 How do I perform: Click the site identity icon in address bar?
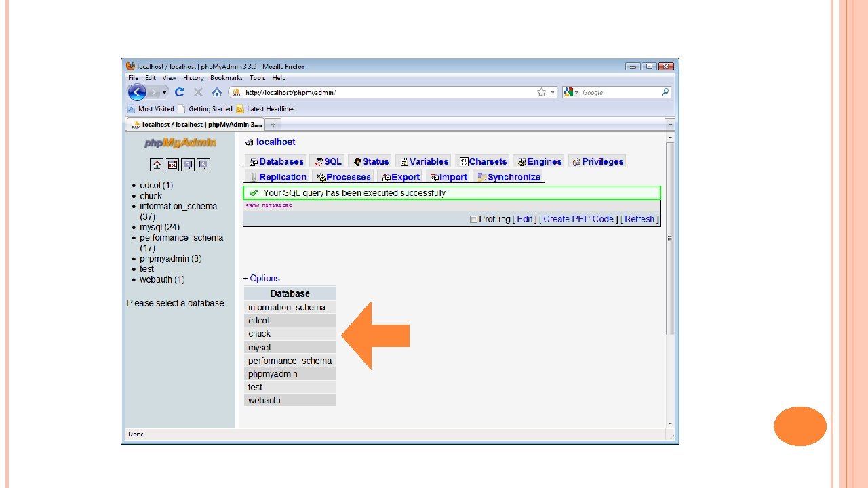click(x=237, y=92)
